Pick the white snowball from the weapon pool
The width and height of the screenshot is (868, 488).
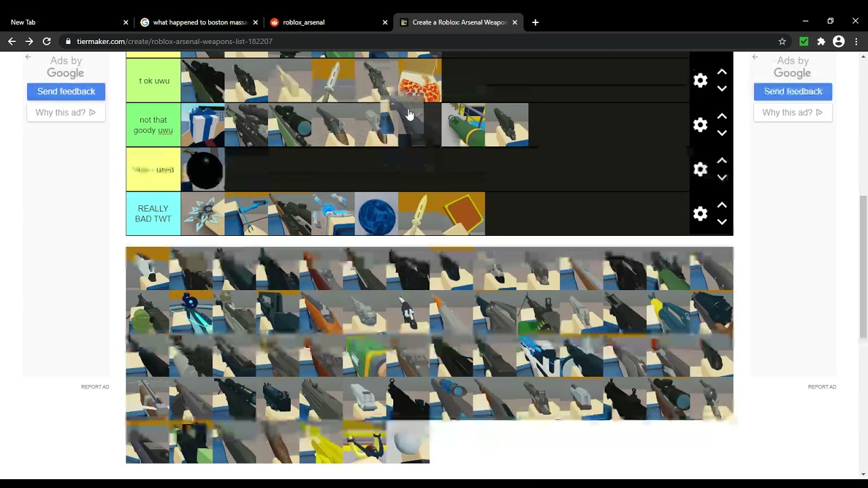(408, 442)
